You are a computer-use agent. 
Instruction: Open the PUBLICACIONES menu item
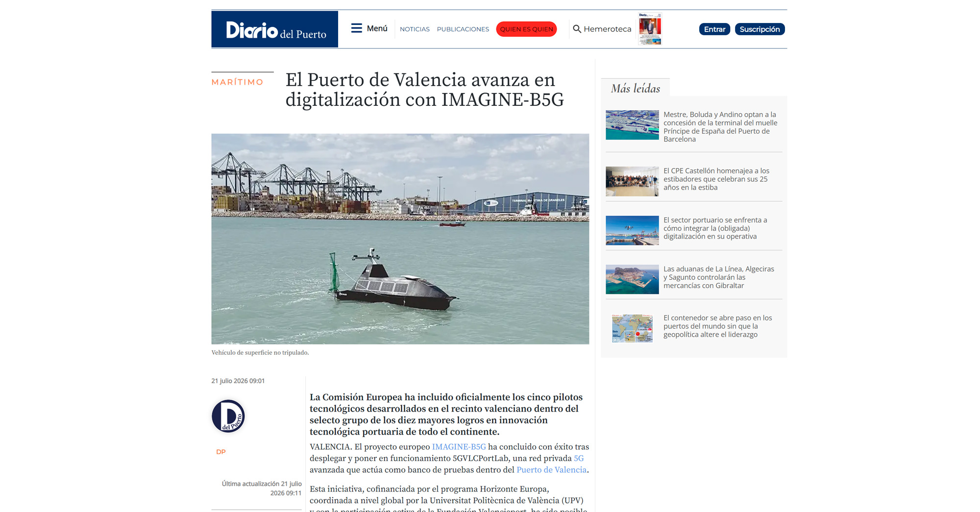463,29
